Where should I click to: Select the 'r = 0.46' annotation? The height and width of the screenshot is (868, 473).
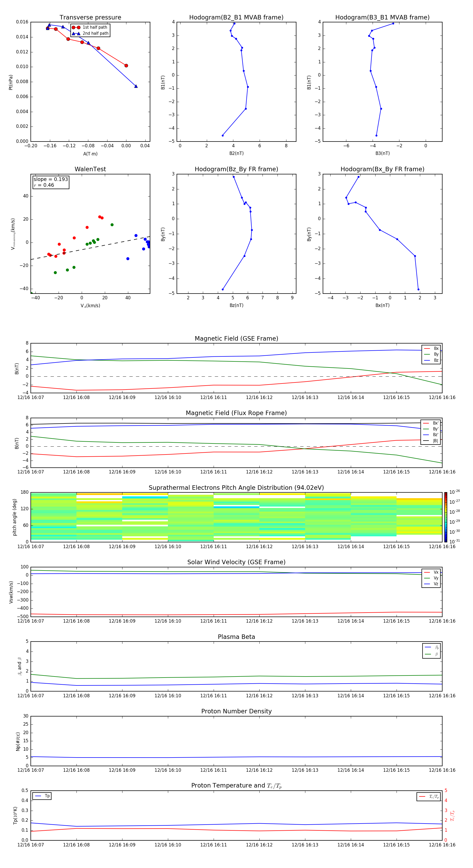(x=44, y=185)
